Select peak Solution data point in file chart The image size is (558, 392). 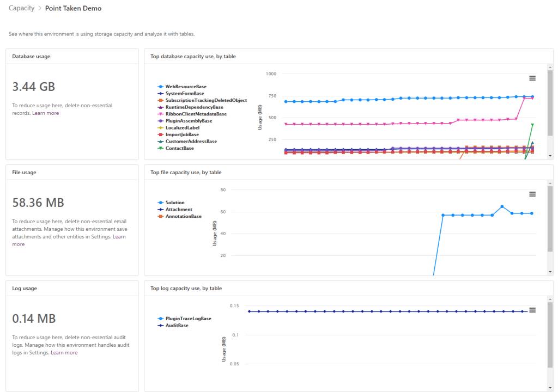tap(502, 206)
